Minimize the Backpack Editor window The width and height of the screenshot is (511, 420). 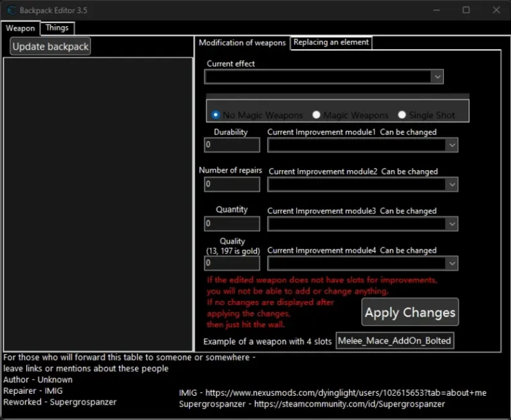435,10
